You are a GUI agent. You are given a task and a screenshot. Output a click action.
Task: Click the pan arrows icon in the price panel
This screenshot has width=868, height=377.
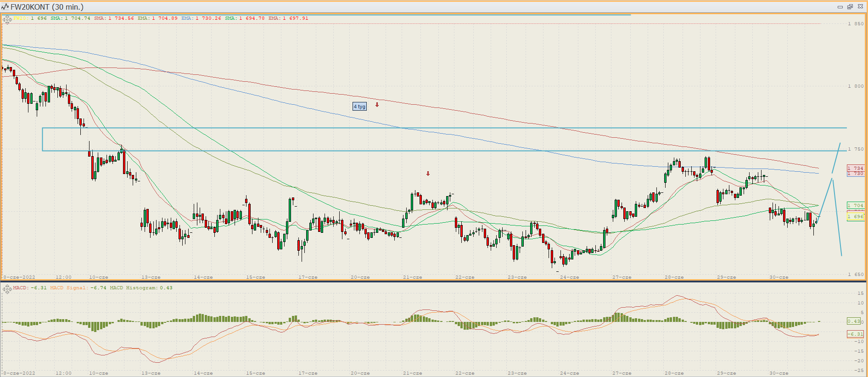[x=7, y=20]
